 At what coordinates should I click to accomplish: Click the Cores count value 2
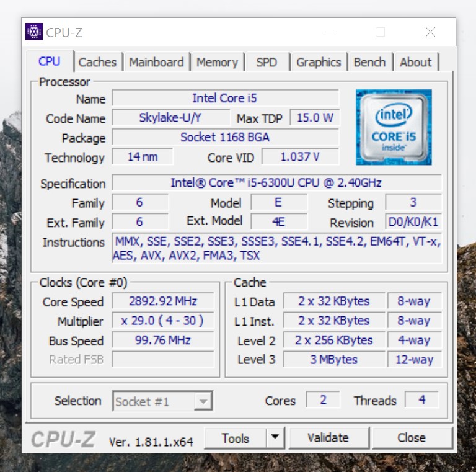(x=323, y=399)
